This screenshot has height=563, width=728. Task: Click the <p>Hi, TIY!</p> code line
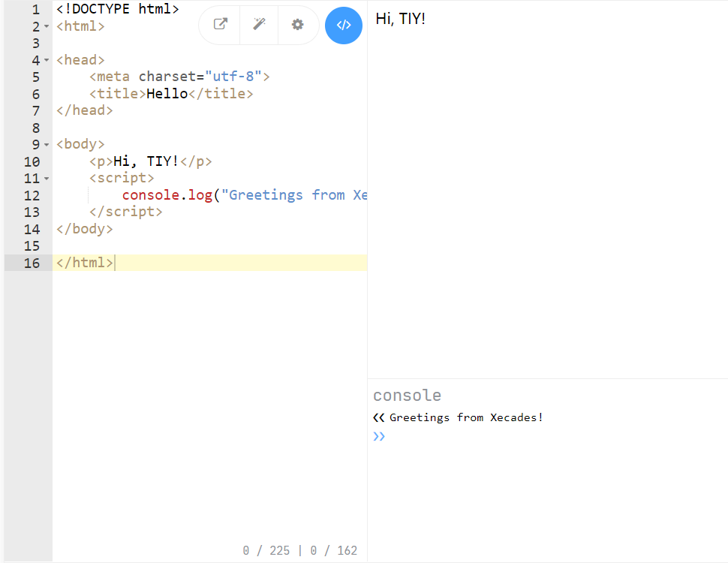pos(150,161)
